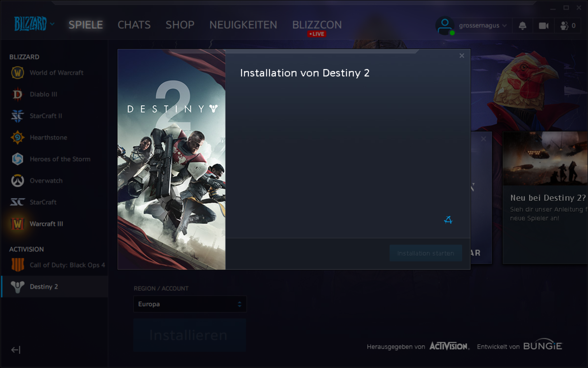This screenshot has width=588, height=368.
Task: Open the notifications bell icon
Action: (x=522, y=26)
